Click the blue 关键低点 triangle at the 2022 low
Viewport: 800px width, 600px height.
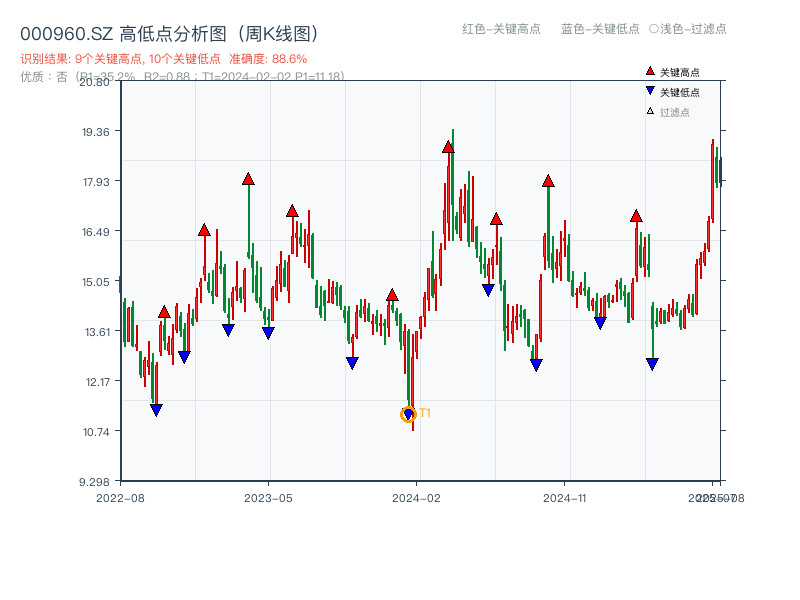156,408
